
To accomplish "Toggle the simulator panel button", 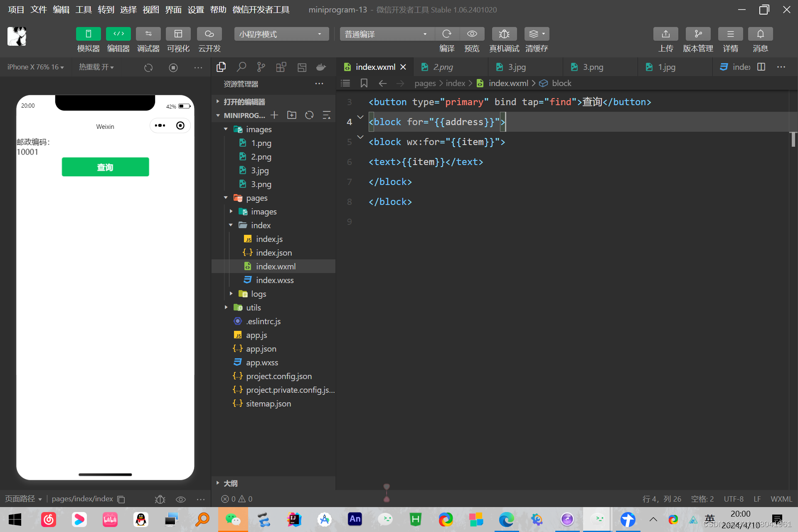I will 88,34.
